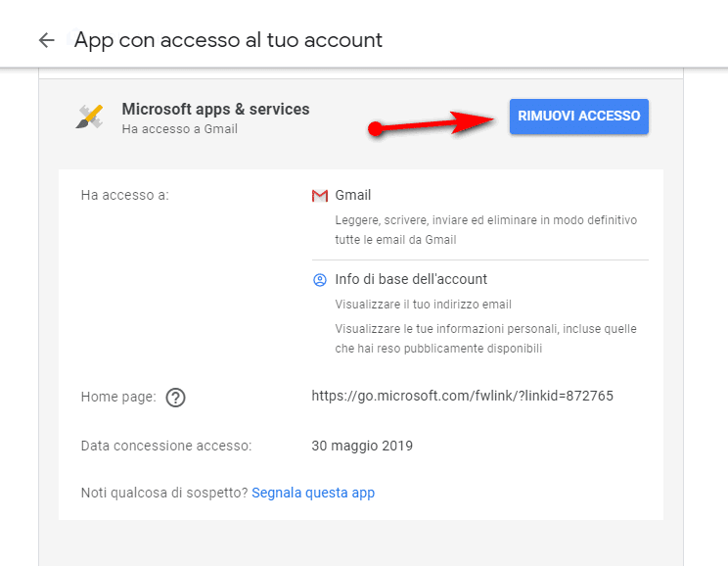Click the Gmail permission title
The height and width of the screenshot is (566, 728).
tap(353, 195)
